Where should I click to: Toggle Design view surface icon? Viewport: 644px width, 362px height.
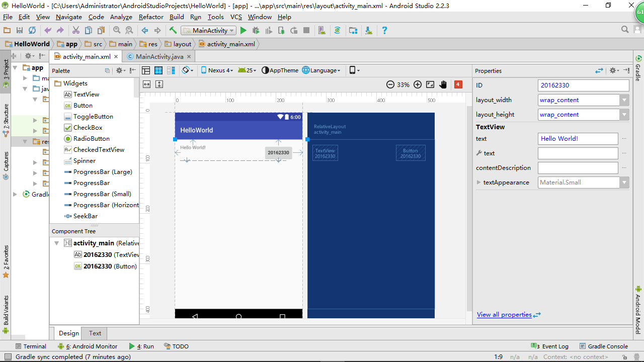point(145,70)
